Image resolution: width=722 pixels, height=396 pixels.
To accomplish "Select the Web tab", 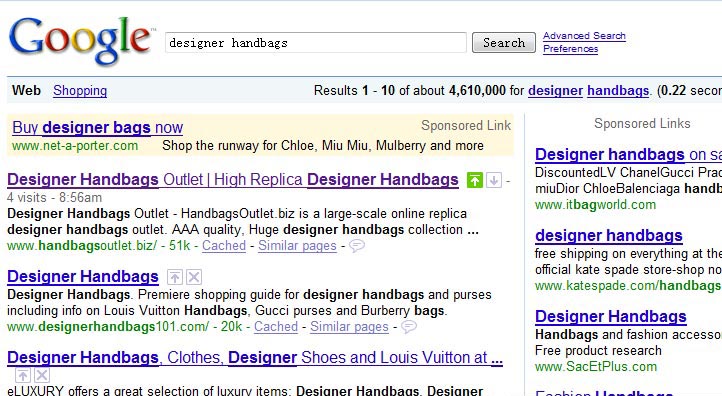I will click(x=26, y=90).
